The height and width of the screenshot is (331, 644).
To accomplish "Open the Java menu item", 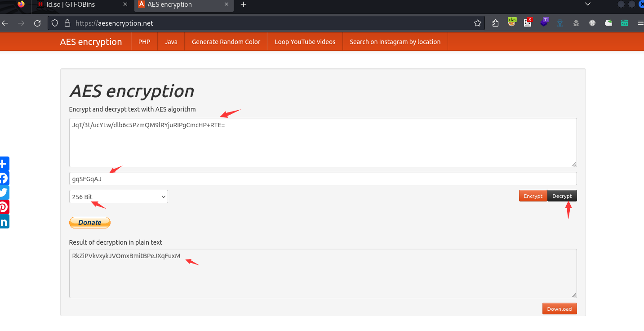I will click(171, 42).
